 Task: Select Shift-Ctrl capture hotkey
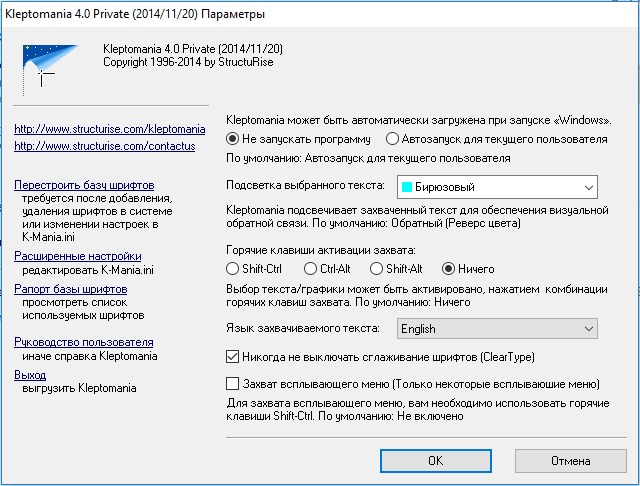tap(234, 269)
